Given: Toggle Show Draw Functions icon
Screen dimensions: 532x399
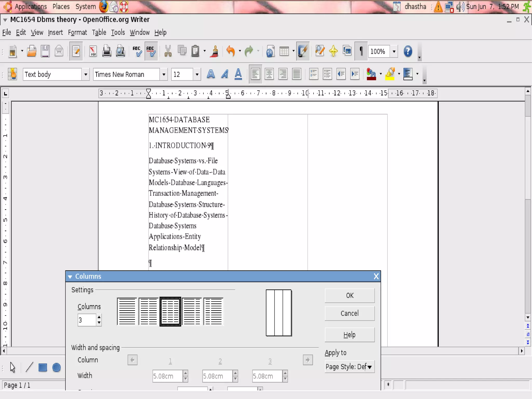Looking at the screenshot, I should coord(303,51).
